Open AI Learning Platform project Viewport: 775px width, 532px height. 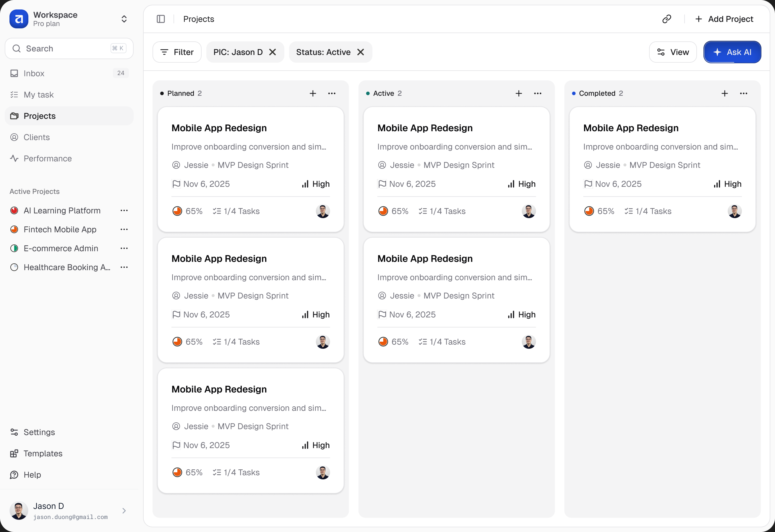pos(62,211)
